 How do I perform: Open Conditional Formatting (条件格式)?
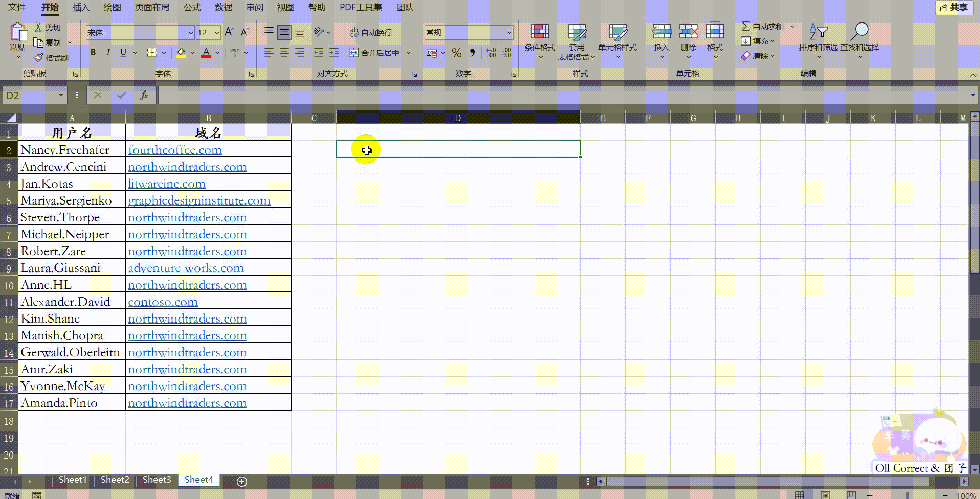[x=540, y=42]
